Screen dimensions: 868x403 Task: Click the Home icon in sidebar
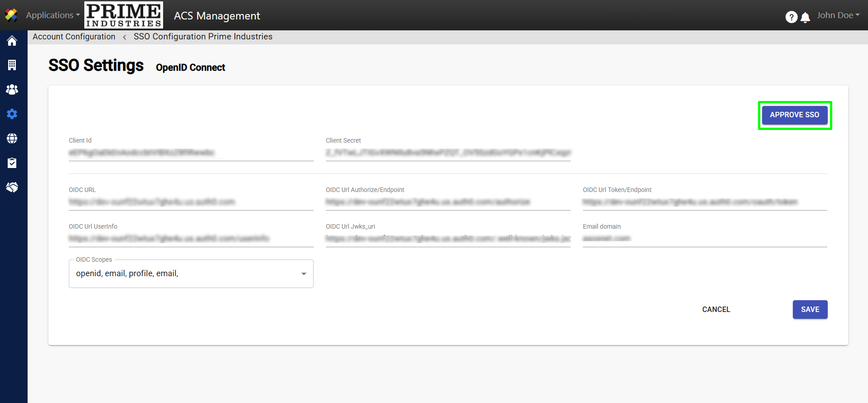click(12, 41)
